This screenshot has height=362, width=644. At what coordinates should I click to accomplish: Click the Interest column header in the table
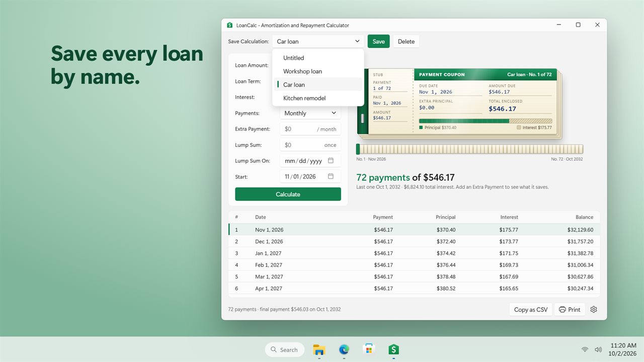point(509,217)
